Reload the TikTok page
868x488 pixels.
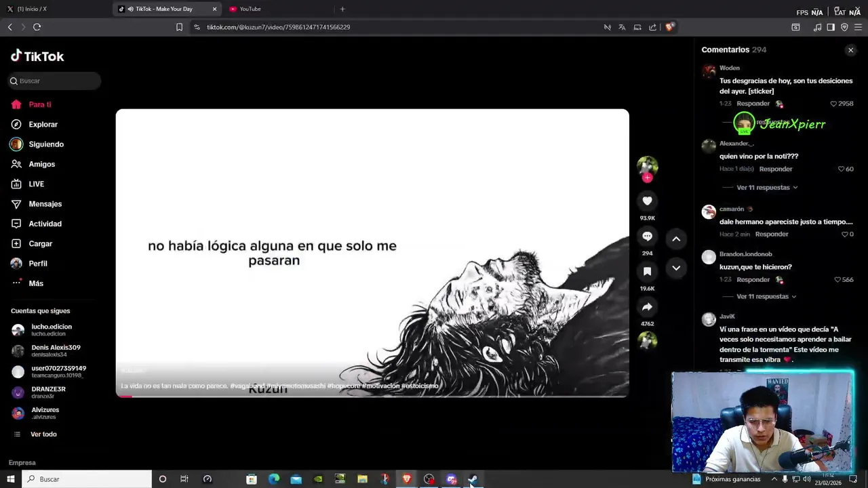(37, 27)
